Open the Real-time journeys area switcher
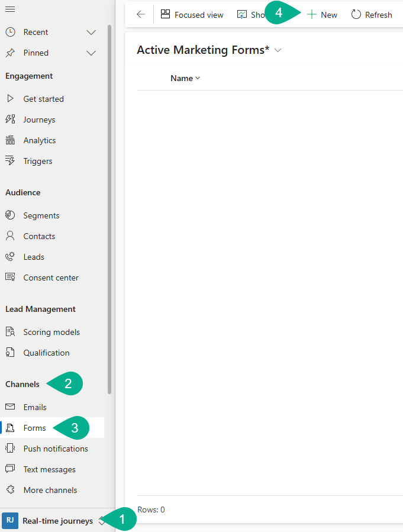This screenshot has width=403, height=532. (57, 521)
